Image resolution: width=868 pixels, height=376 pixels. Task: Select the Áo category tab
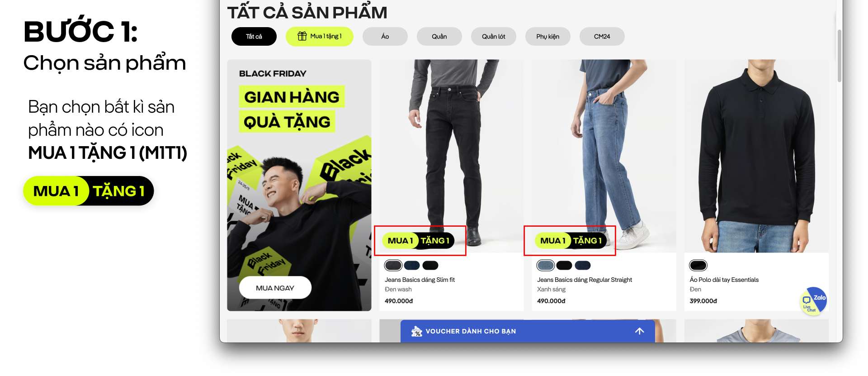[x=385, y=37]
